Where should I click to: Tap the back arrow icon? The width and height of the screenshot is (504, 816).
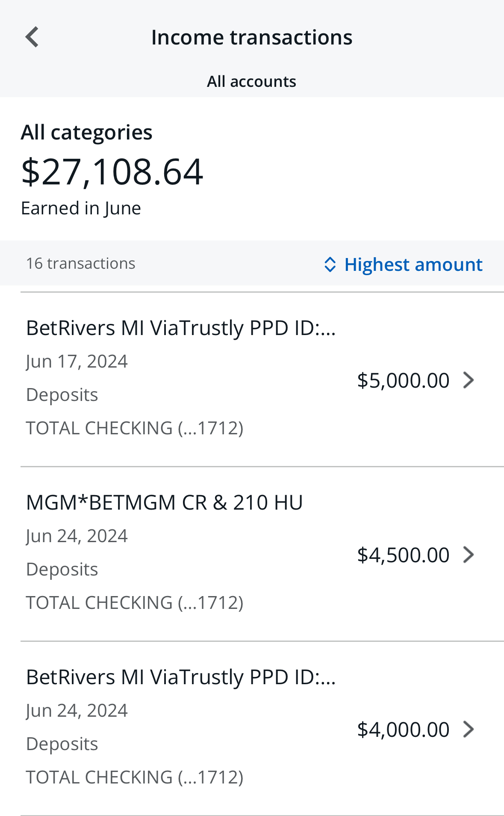32,37
